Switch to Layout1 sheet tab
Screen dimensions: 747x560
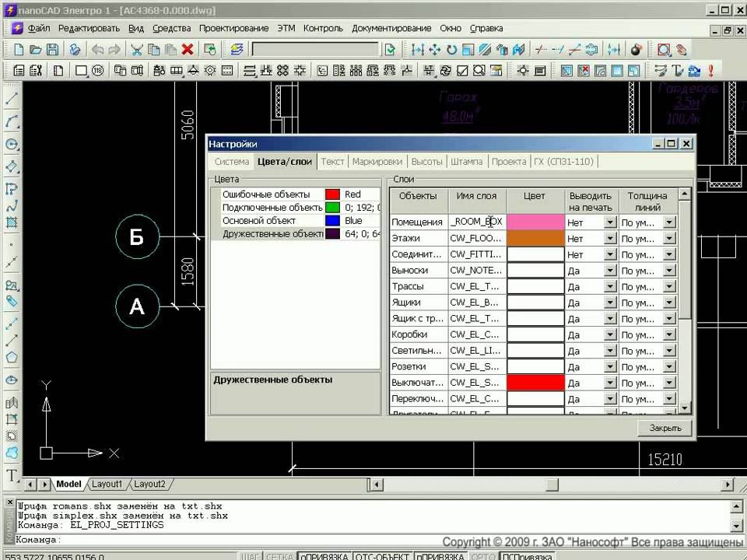(107, 485)
